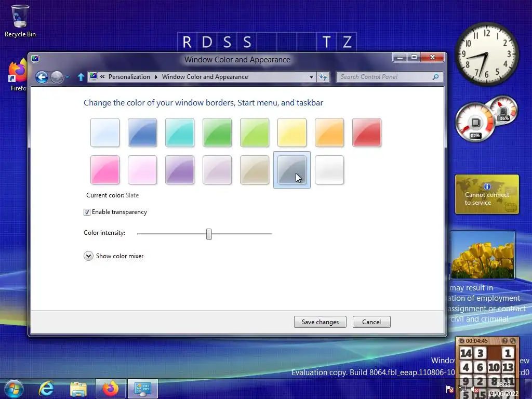Minimize the Window Color and Appearance window

tap(400, 58)
